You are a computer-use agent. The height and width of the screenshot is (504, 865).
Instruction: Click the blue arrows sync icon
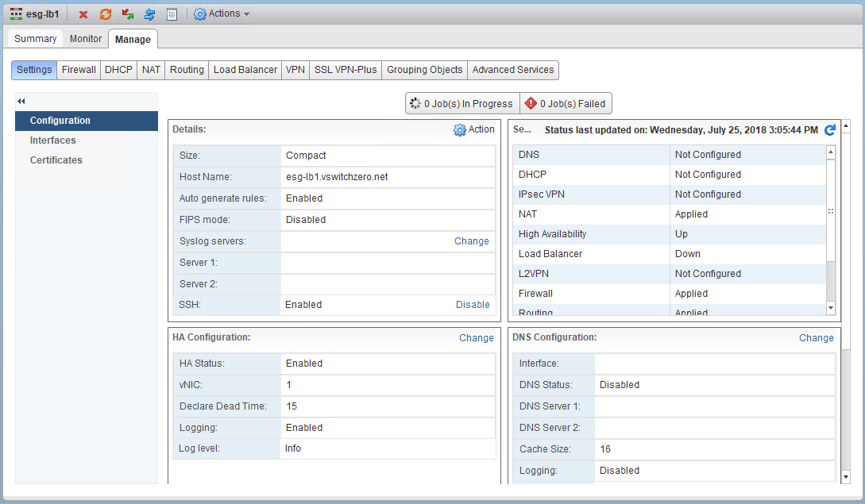click(149, 14)
